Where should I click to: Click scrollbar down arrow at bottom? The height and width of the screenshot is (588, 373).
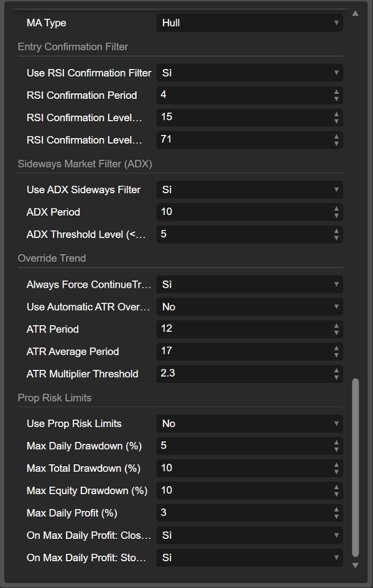[x=356, y=565]
